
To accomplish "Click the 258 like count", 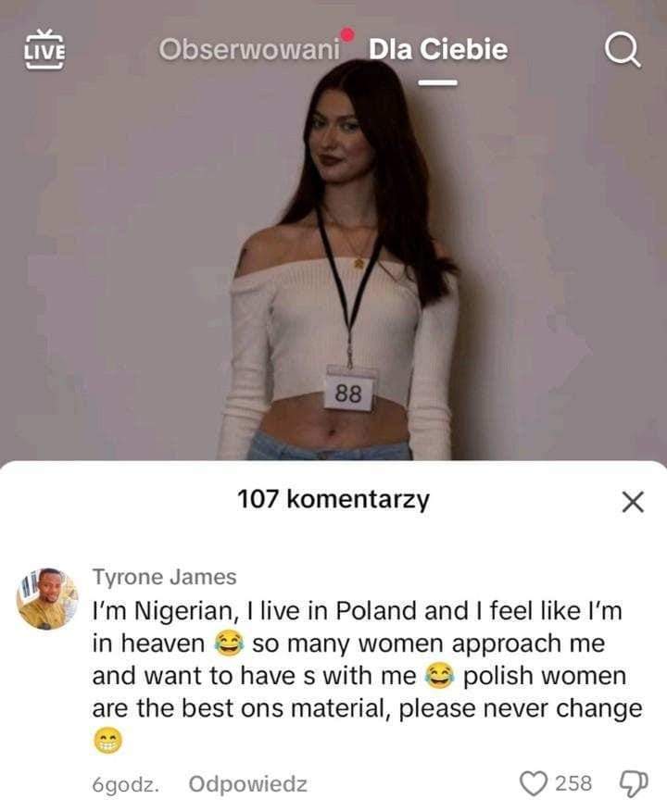I will [x=573, y=783].
